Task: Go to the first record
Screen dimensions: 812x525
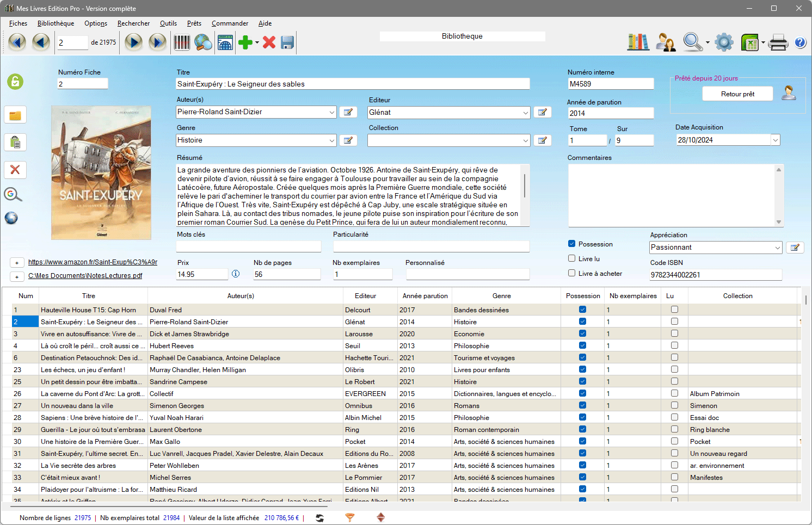Action: pyautogui.click(x=17, y=42)
